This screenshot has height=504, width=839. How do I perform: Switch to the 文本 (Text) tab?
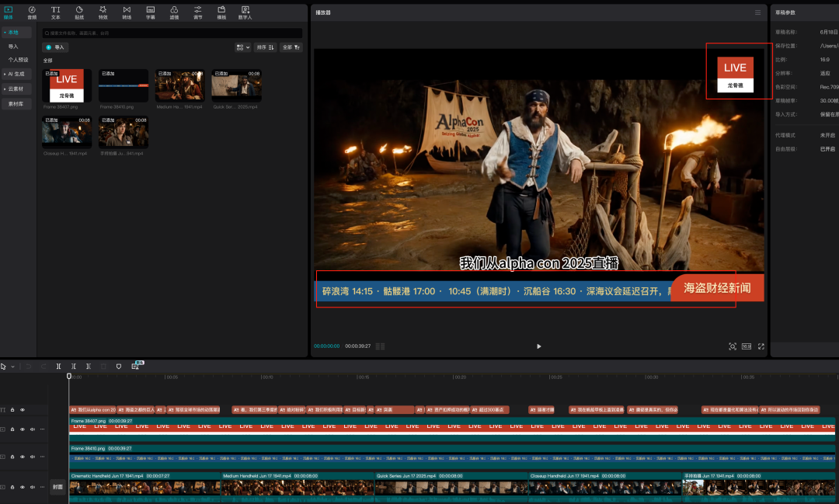click(55, 12)
